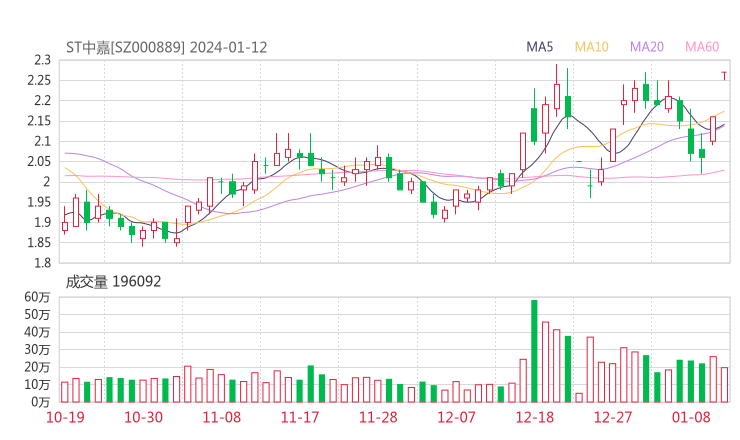Image resolution: width=740 pixels, height=440 pixels.
Task: Click the 01-08 date label
Action: (x=691, y=417)
